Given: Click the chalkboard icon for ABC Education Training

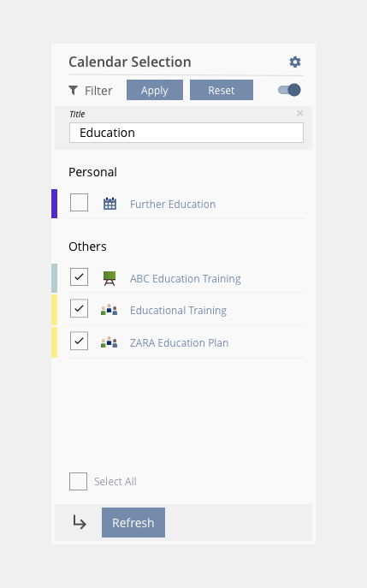Looking at the screenshot, I should point(110,278).
